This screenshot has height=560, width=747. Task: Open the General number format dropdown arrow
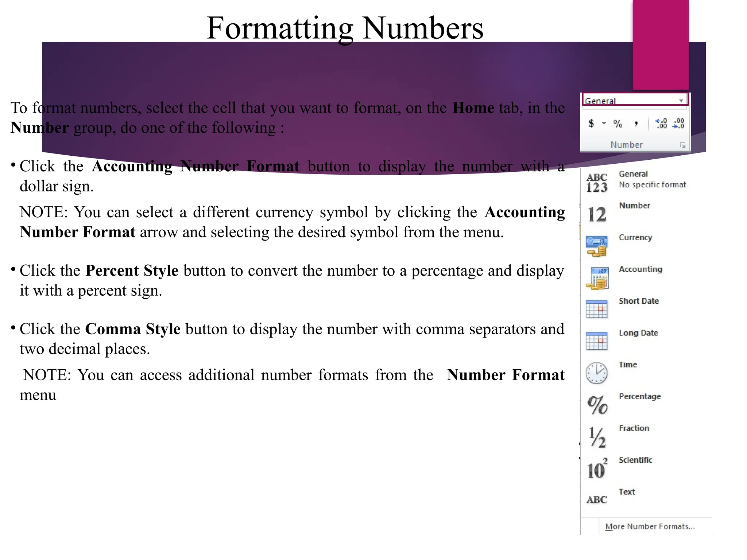point(681,101)
